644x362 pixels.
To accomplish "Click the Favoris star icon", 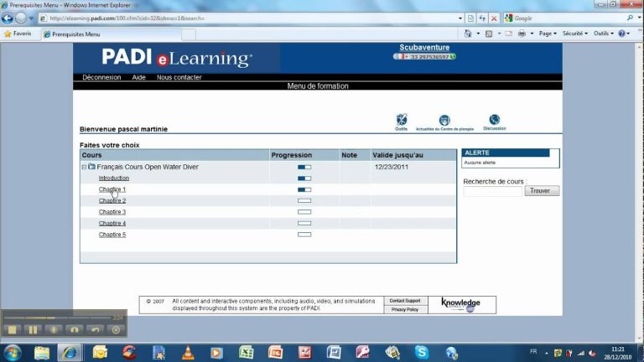I will coord(8,34).
